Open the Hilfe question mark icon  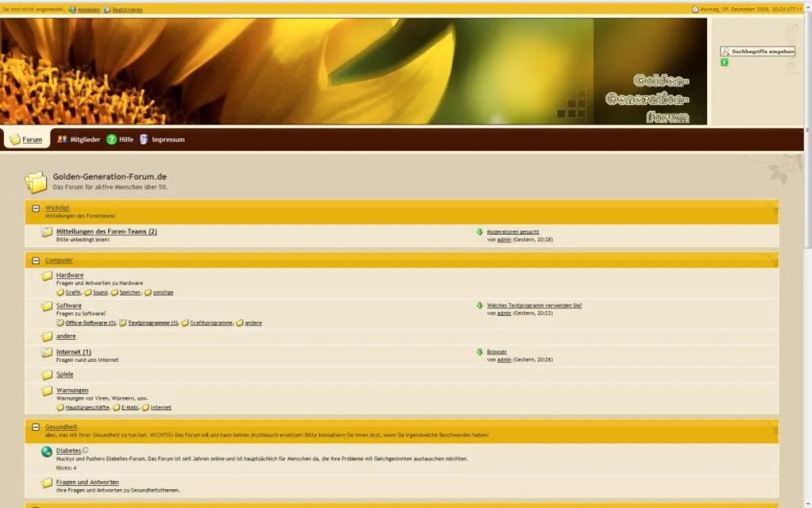(111, 140)
